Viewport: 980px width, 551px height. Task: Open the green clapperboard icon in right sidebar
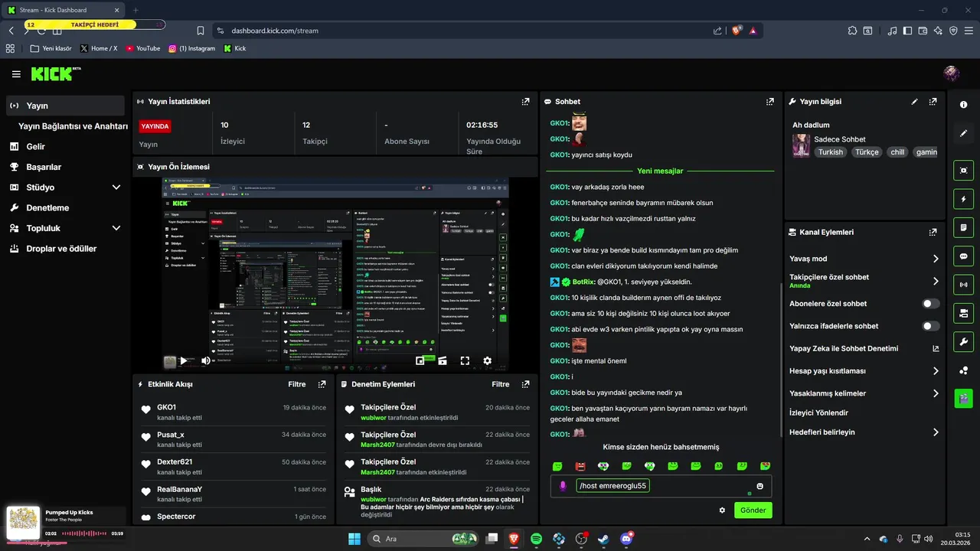coord(963,398)
